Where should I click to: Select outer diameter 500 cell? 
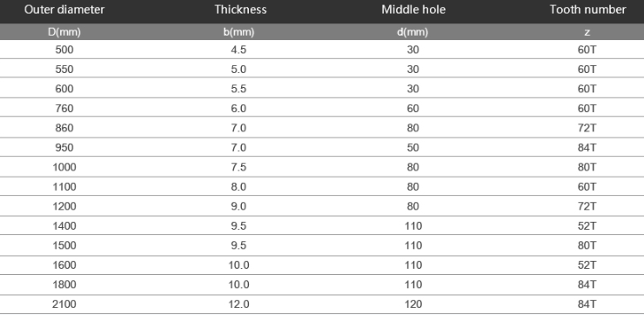pos(64,50)
